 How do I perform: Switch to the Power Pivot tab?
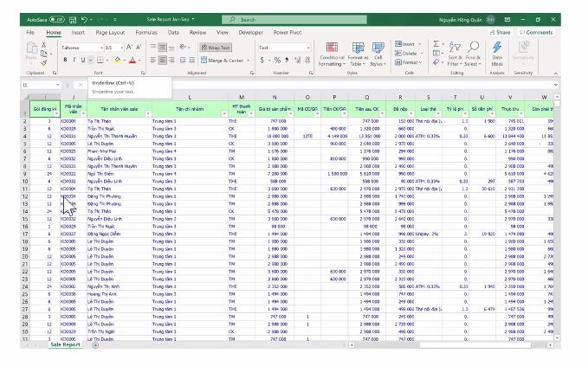pos(288,33)
